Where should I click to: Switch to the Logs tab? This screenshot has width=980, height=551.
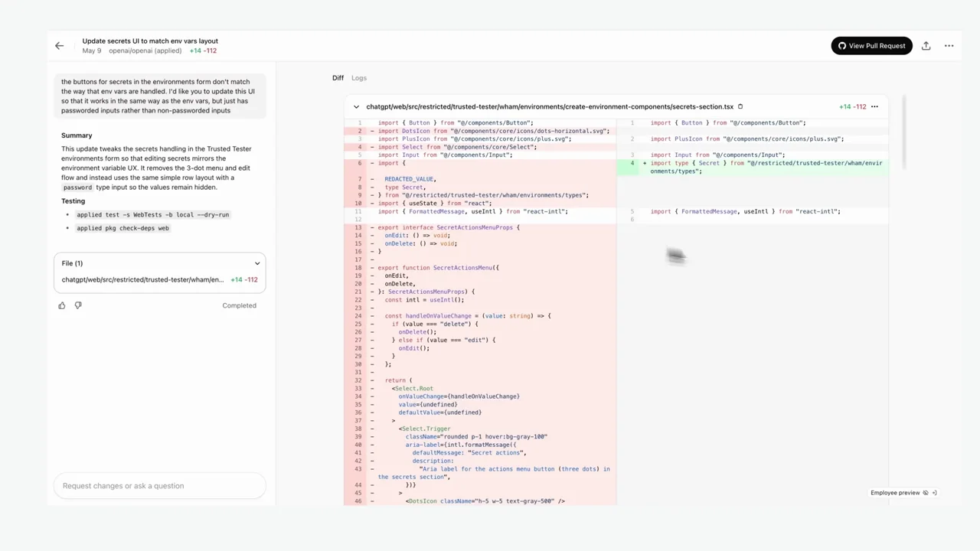click(359, 78)
